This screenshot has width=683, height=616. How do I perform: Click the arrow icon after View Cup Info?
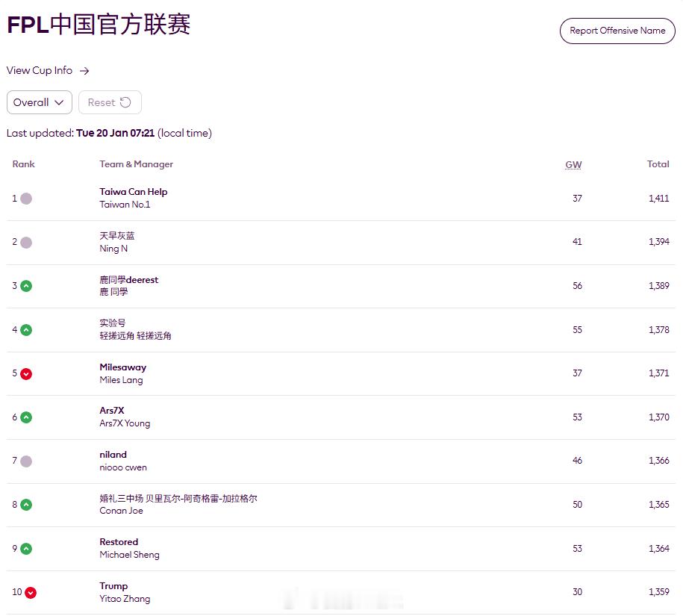pyautogui.click(x=84, y=70)
